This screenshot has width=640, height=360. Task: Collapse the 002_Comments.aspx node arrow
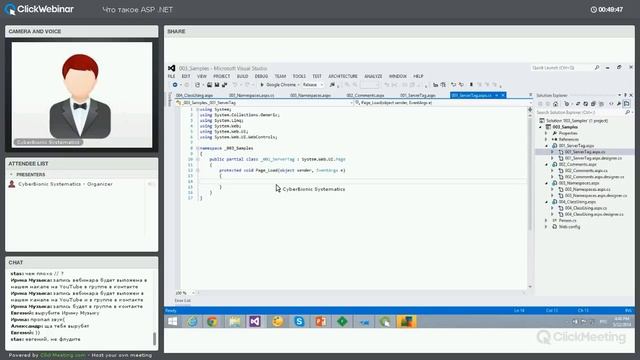point(546,164)
